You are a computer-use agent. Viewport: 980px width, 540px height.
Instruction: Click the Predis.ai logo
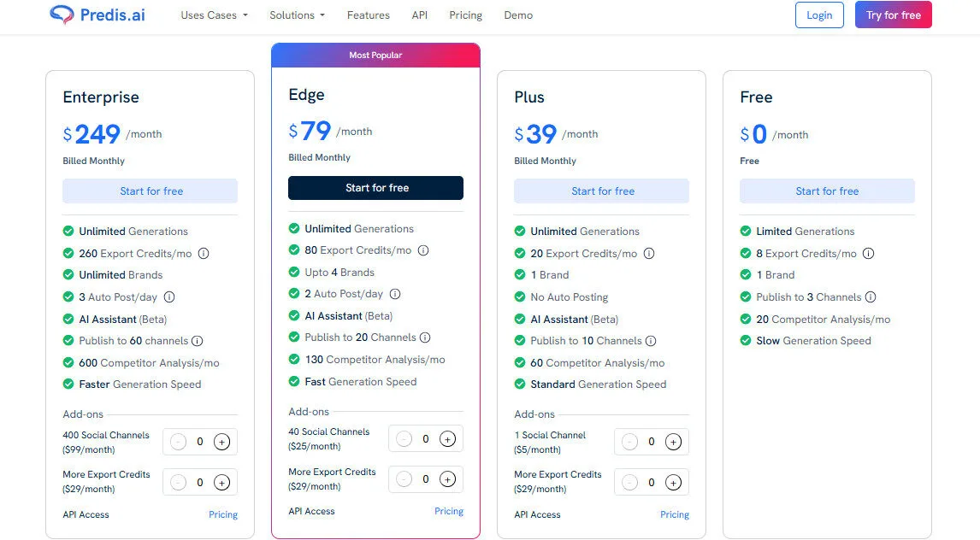click(x=97, y=15)
